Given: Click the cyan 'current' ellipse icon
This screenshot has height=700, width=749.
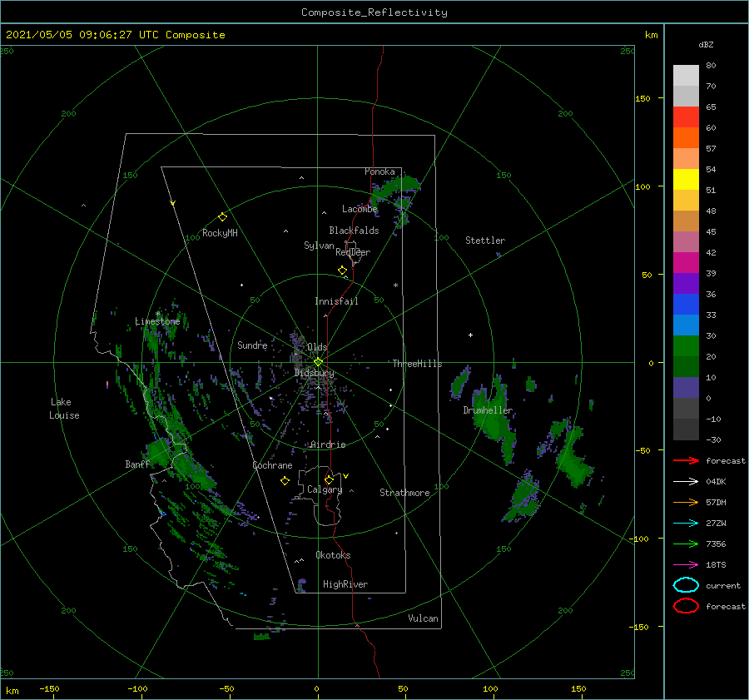Looking at the screenshot, I should pos(686,585).
